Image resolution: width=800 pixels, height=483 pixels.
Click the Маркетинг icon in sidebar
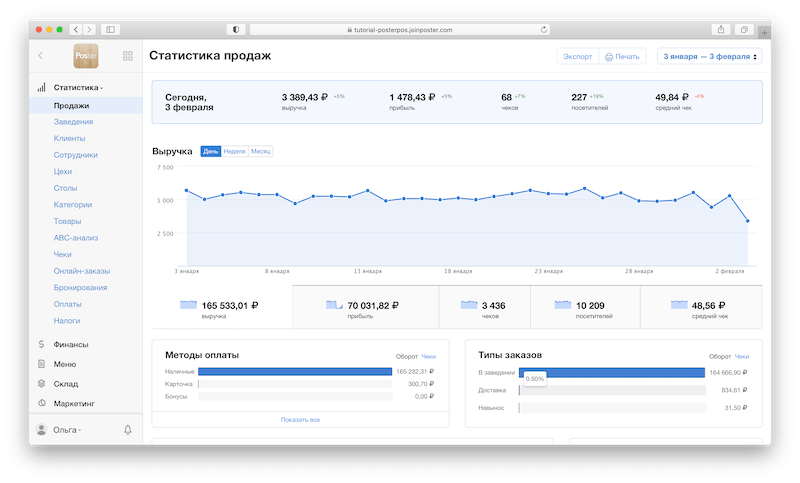(41, 403)
